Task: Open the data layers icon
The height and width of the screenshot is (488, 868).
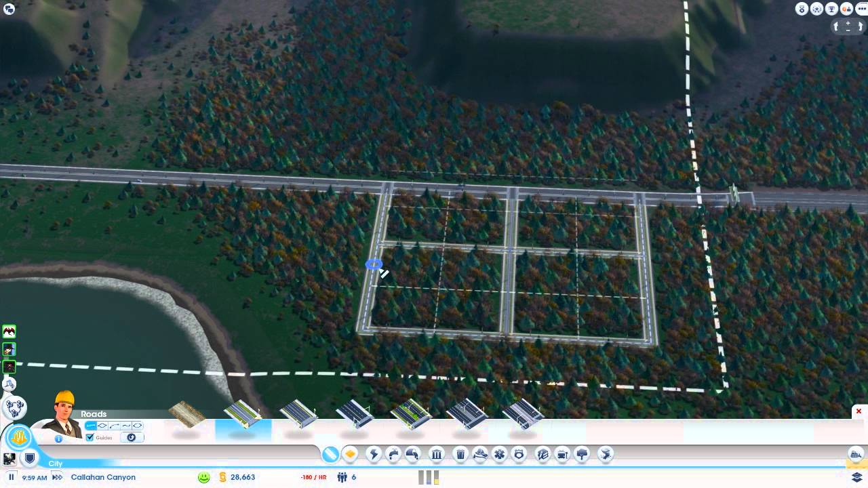Action: 856,478
